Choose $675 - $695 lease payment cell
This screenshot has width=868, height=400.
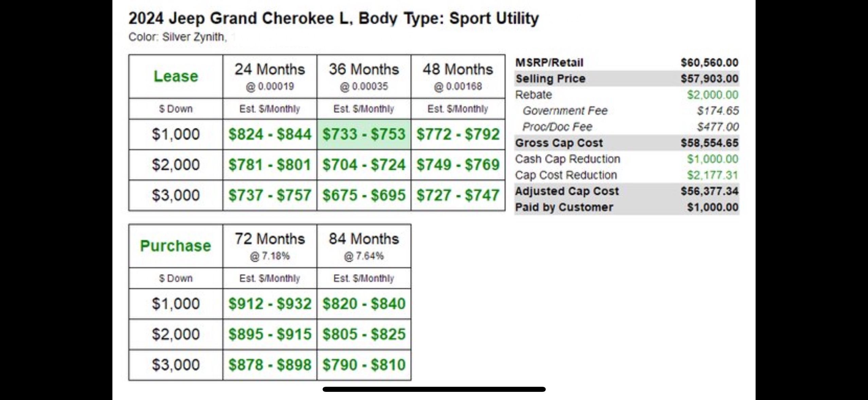364,195
